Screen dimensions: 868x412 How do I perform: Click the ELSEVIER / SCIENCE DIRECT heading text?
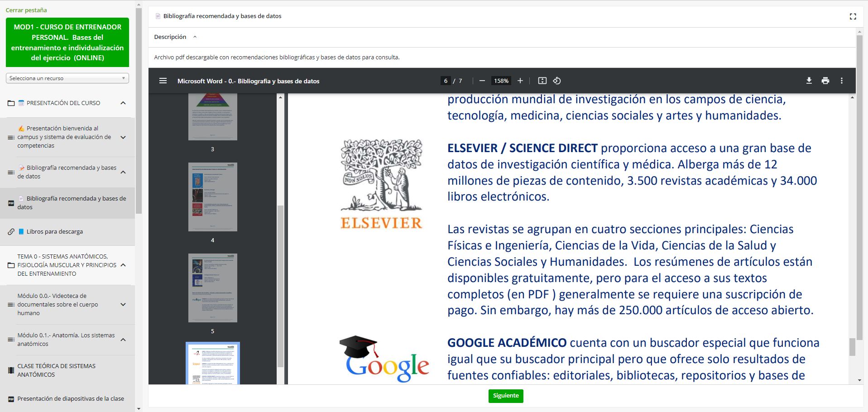tap(523, 149)
